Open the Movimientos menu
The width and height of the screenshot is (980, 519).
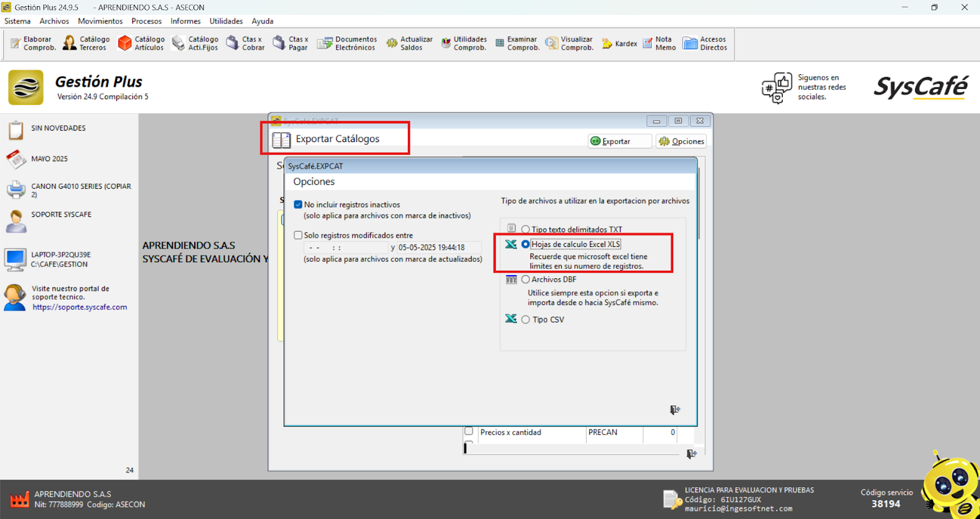100,21
